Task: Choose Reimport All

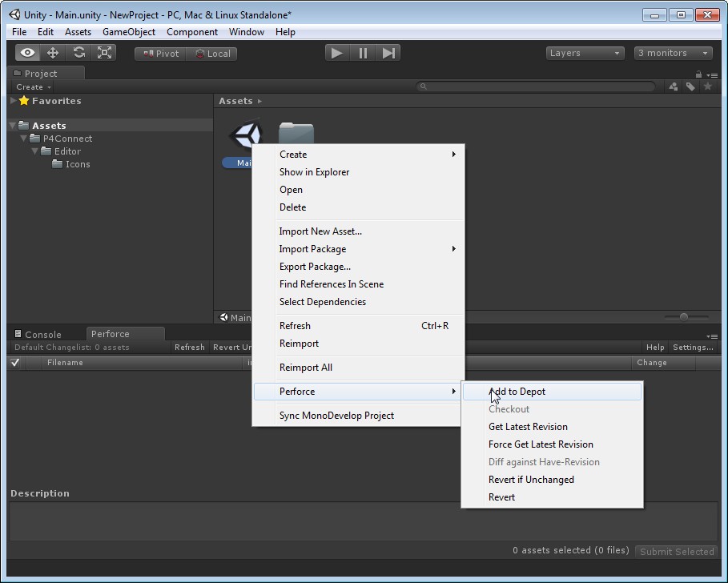Action: pyautogui.click(x=358, y=368)
